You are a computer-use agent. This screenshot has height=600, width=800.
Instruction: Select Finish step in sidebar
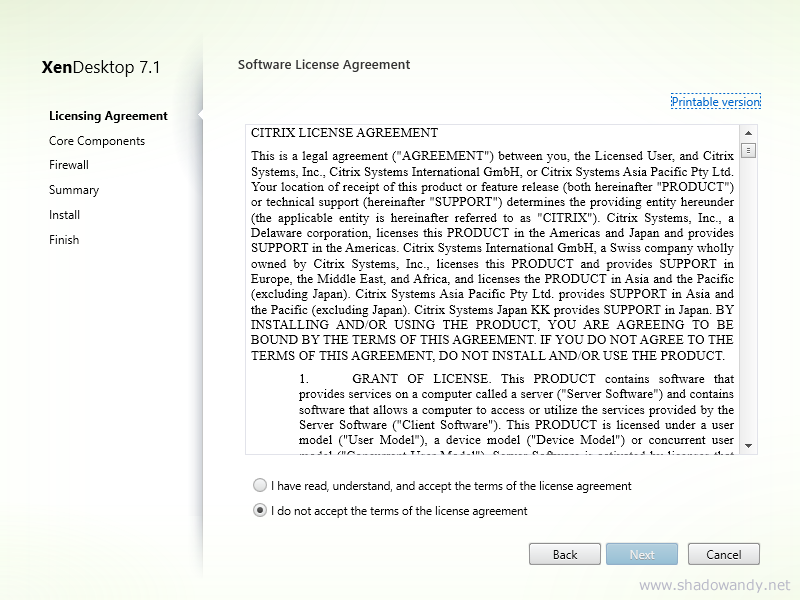(x=64, y=240)
